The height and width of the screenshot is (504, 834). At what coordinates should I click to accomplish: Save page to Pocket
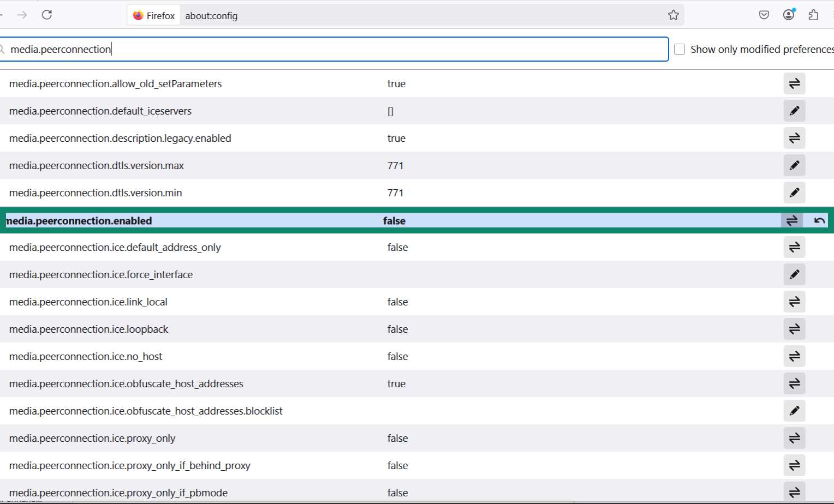[764, 15]
